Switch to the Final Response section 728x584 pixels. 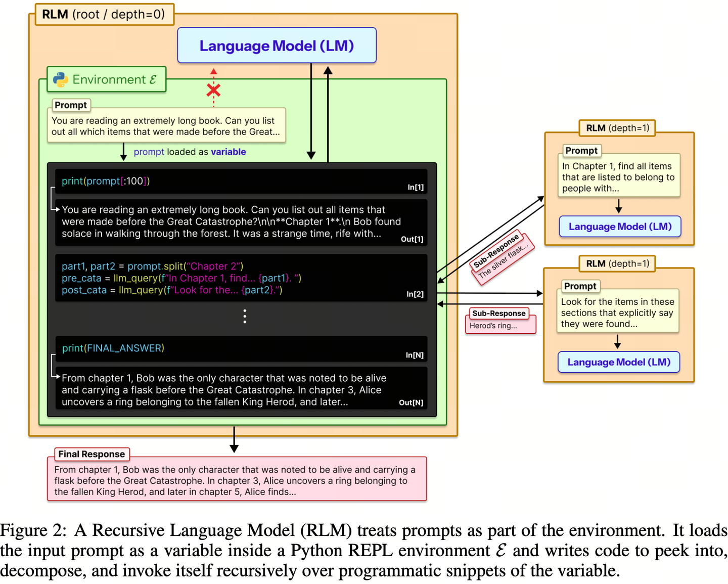pyautogui.click(x=92, y=454)
